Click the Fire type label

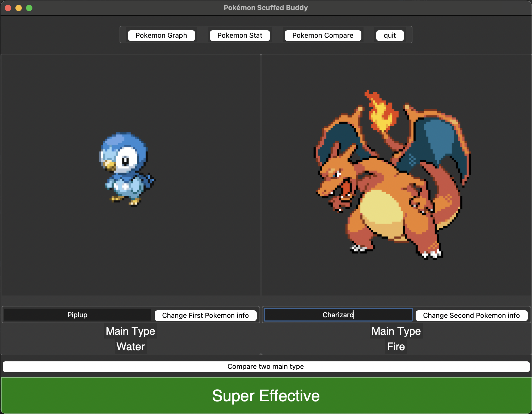[396, 347]
